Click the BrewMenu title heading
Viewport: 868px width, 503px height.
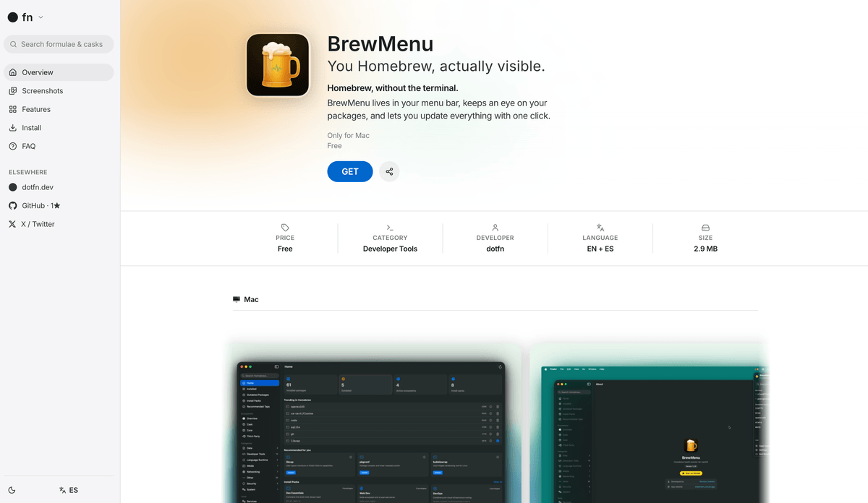tap(380, 43)
